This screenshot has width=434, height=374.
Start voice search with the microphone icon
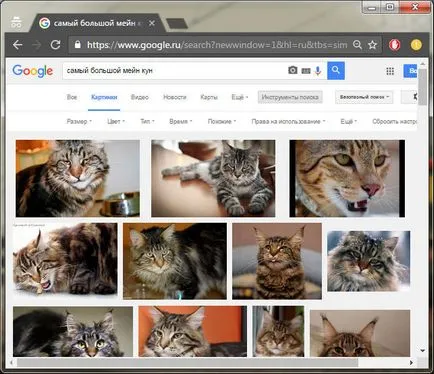point(318,70)
